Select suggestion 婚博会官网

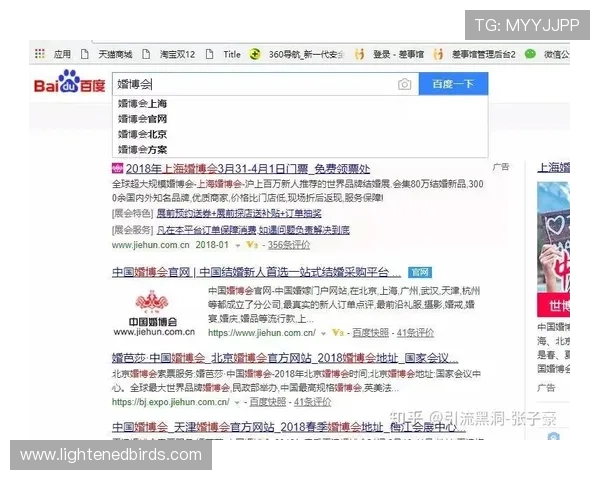click(x=142, y=119)
